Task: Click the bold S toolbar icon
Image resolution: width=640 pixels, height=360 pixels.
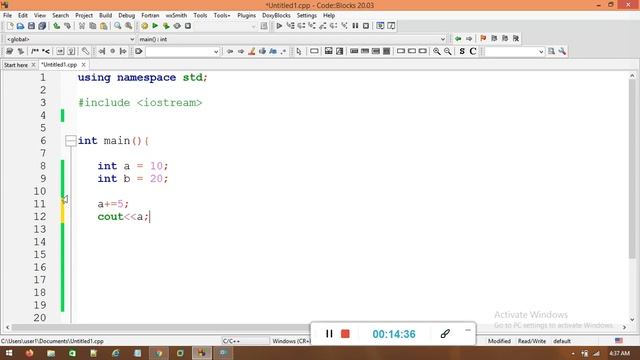Action: (462, 51)
